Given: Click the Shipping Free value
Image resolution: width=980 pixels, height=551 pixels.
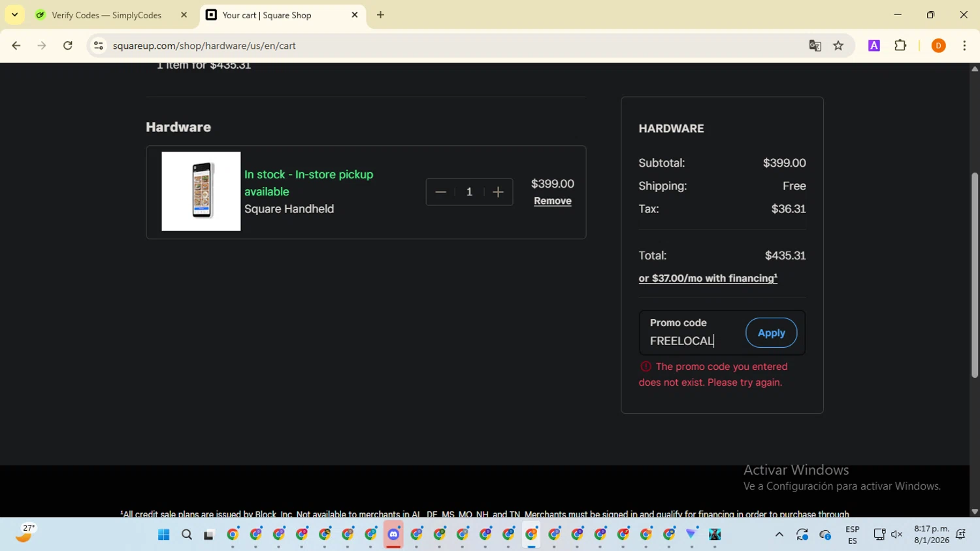Looking at the screenshot, I should (x=794, y=186).
